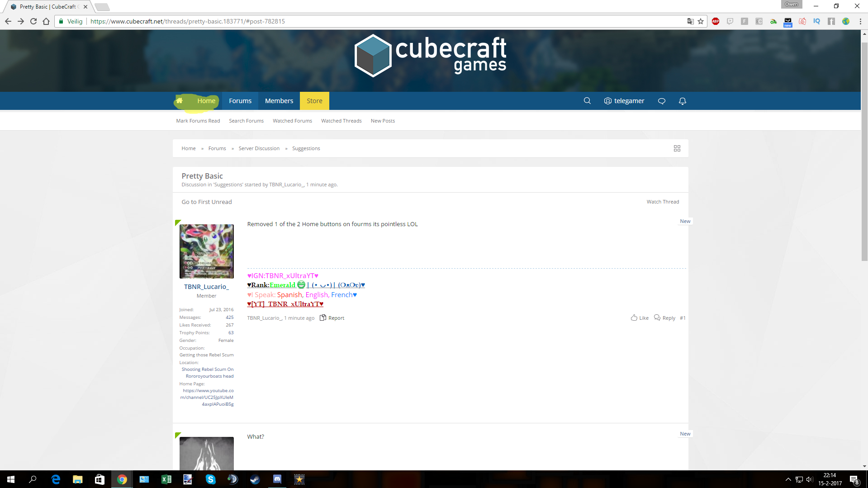868x488 pixels.
Task: Open Discord from the taskbar
Action: pos(277,479)
